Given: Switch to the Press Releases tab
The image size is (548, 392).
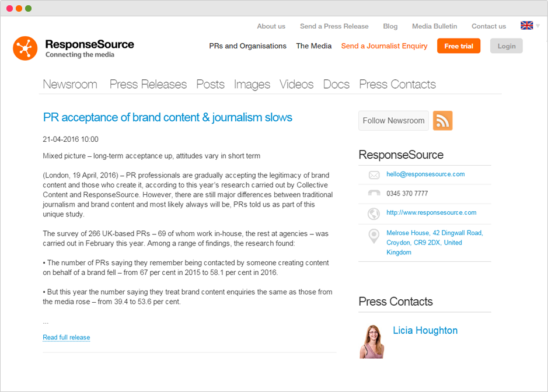Looking at the screenshot, I should pyautogui.click(x=148, y=84).
